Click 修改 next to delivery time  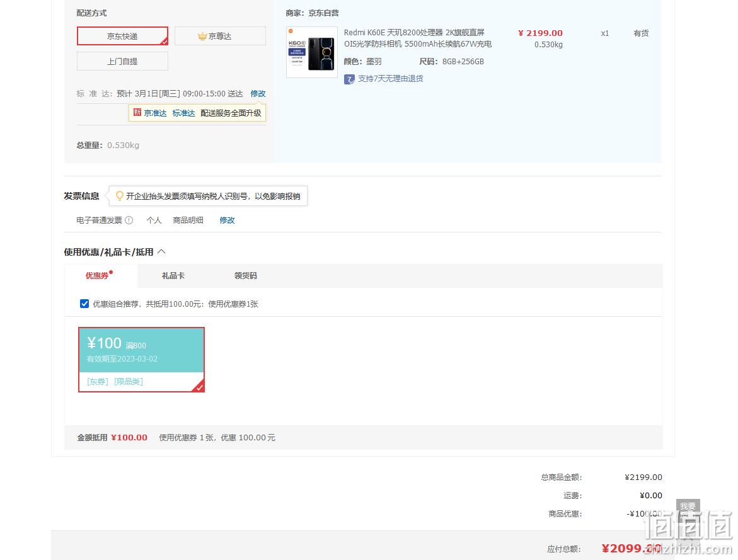258,94
